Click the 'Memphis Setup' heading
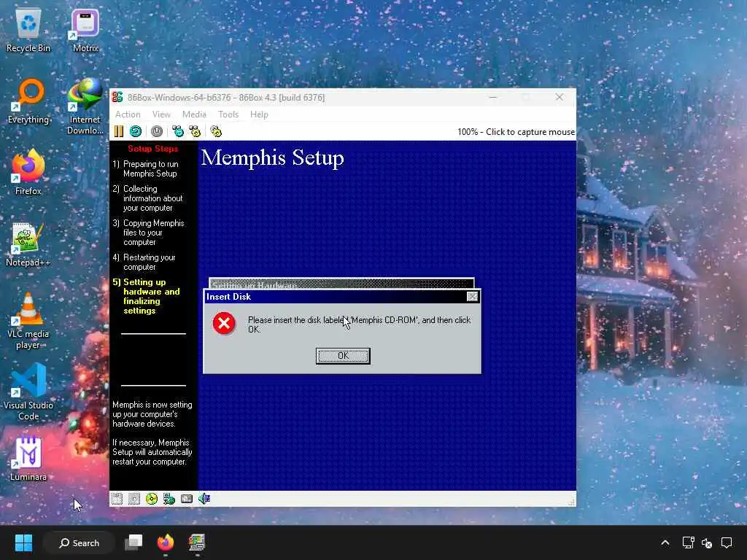This screenshot has height=560, width=747. click(x=273, y=157)
